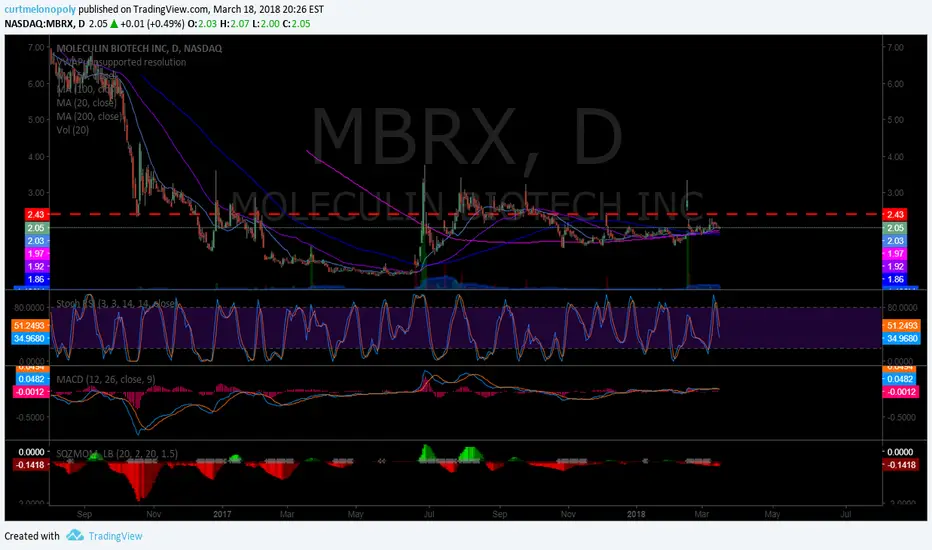Click the C:2.05 close value

296,24
